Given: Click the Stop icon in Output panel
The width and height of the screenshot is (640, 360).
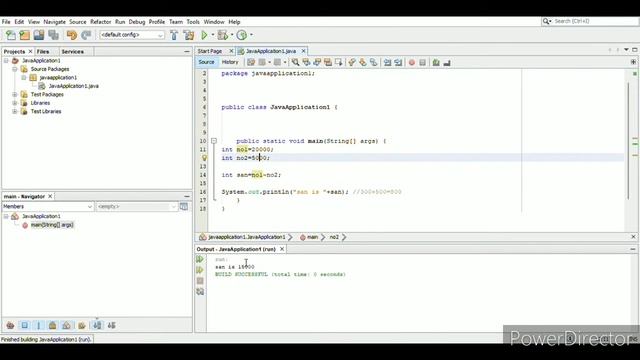Looking at the screenshot, I should [x=200, y=281].
